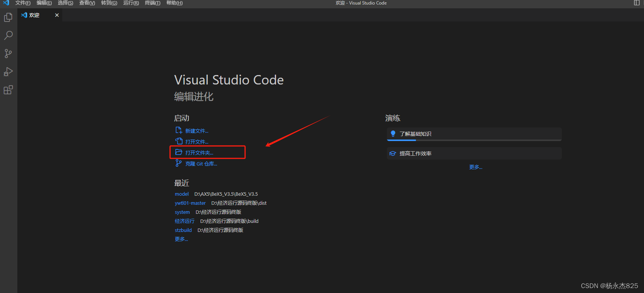Open recent folder system
Image resolution: width=644 pixels, height=293 pixels.
click(x=182, y=212)
